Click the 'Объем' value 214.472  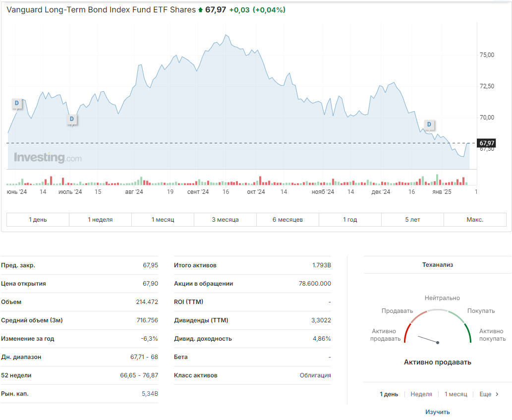147,302
